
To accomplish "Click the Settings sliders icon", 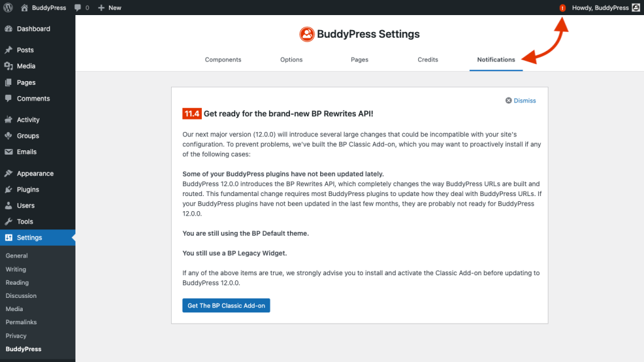I will pyautogui.click(x=9, y=238).
